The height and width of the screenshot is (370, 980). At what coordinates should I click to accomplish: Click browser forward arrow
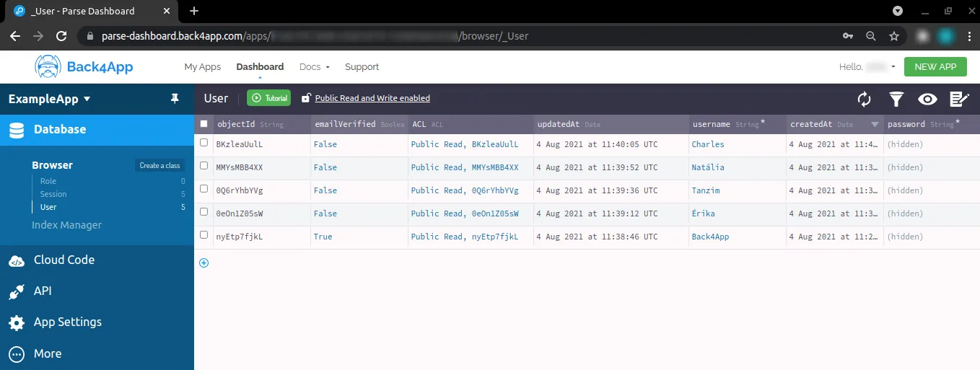click(38, 35)
